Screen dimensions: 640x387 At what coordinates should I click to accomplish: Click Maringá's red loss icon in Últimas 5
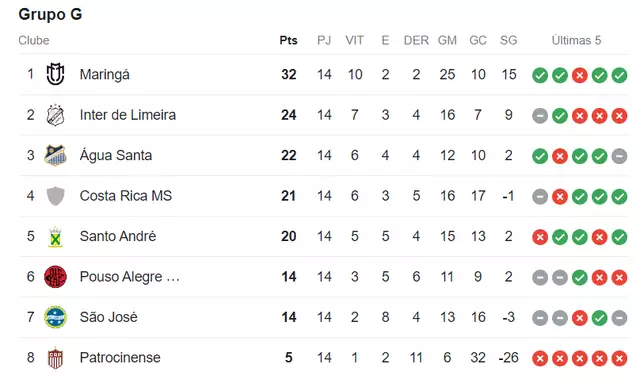580,75
